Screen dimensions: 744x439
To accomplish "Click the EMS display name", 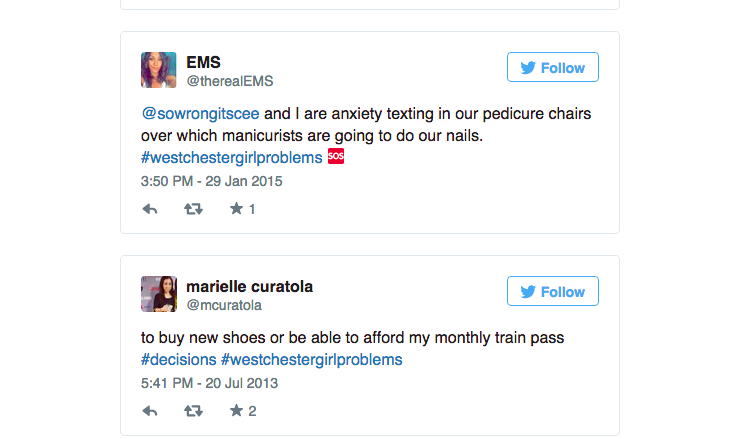I will pyautogui.click(x=204, y=62).
